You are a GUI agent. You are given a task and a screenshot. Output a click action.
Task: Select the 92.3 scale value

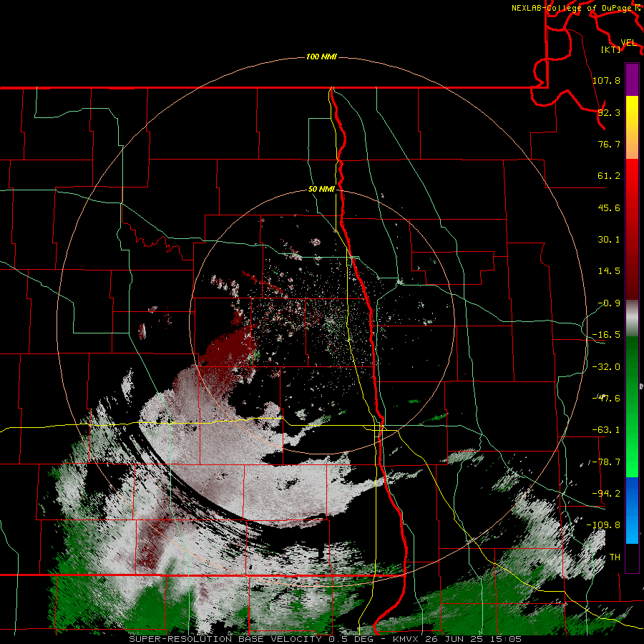tap(609, 112)
